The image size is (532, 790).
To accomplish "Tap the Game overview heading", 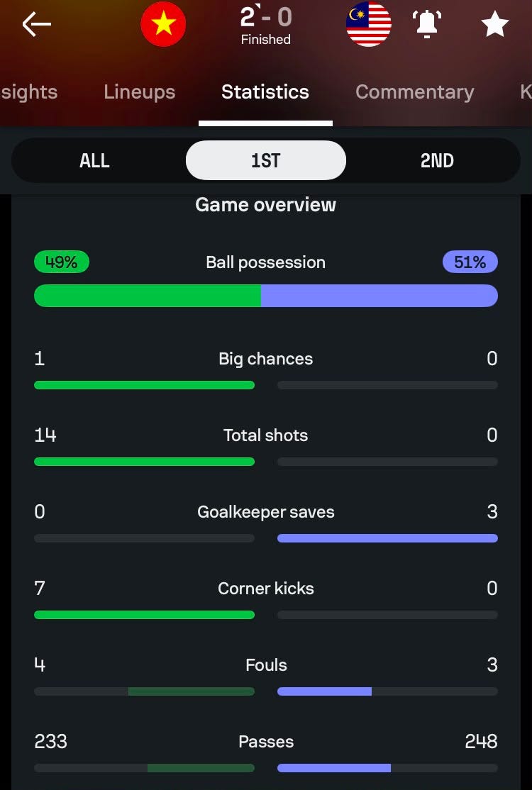I will tap(265, 204).
